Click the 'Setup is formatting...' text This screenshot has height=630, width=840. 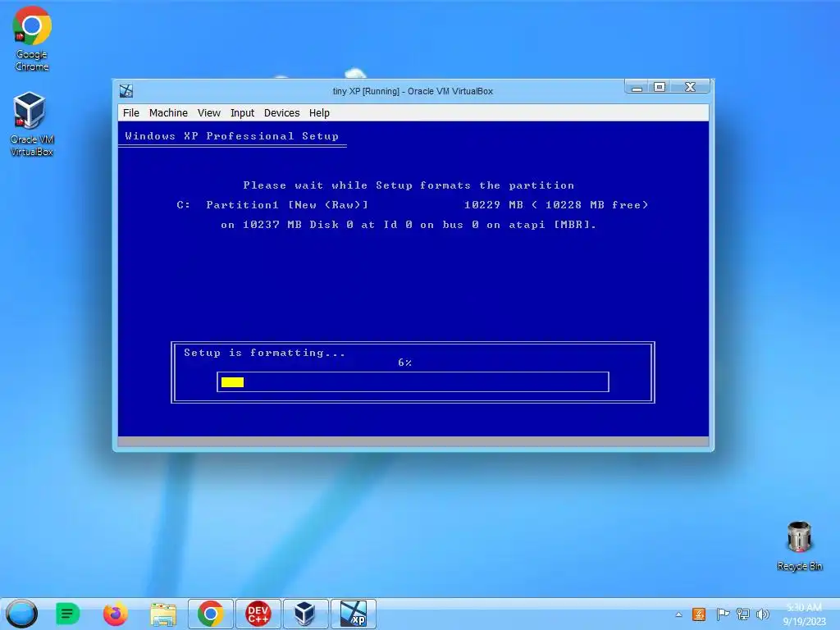tap(265, 353)
